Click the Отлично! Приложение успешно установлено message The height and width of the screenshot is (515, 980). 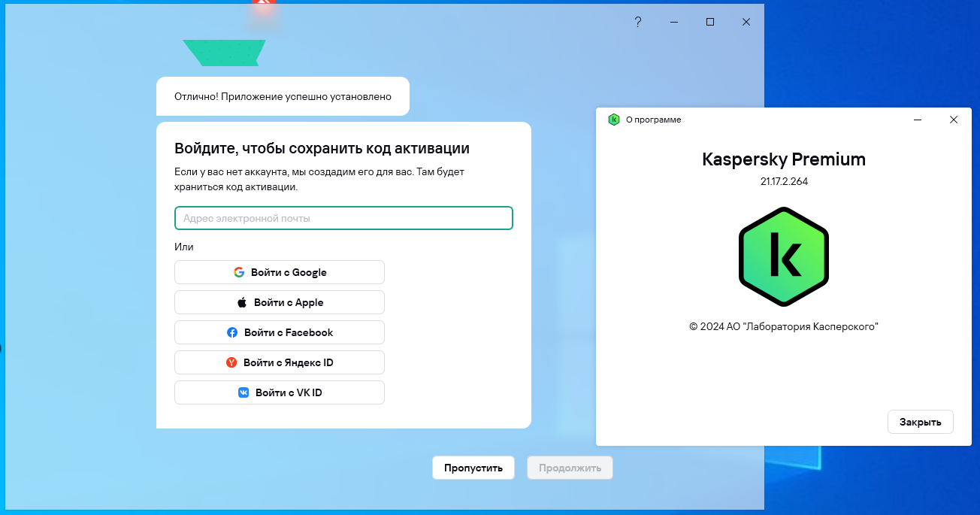pos(283,96)
